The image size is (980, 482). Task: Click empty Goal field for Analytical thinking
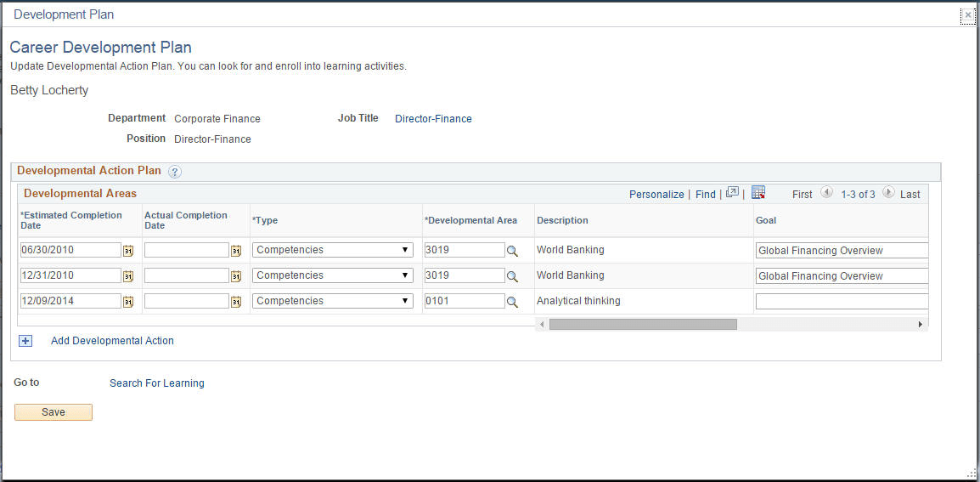click(x=842, y=302)
